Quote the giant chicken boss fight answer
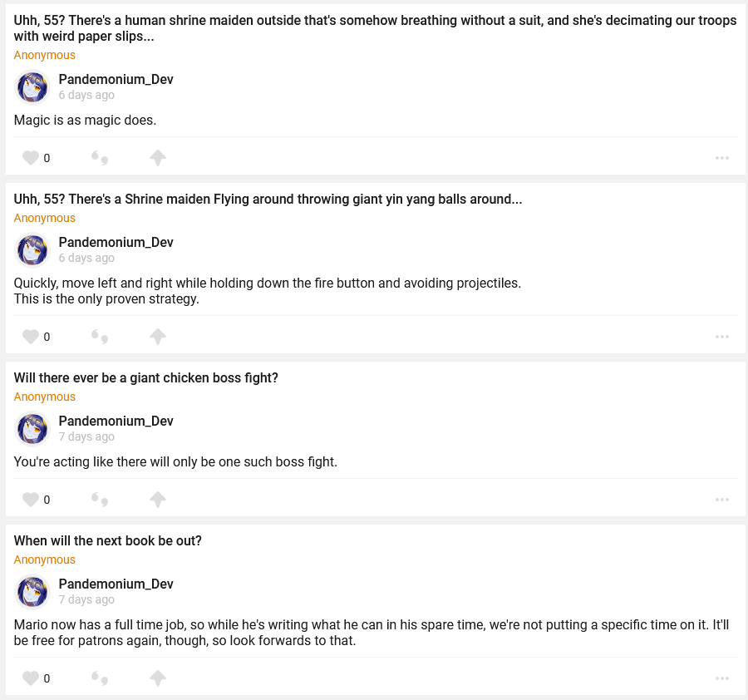 coord(100,500)
